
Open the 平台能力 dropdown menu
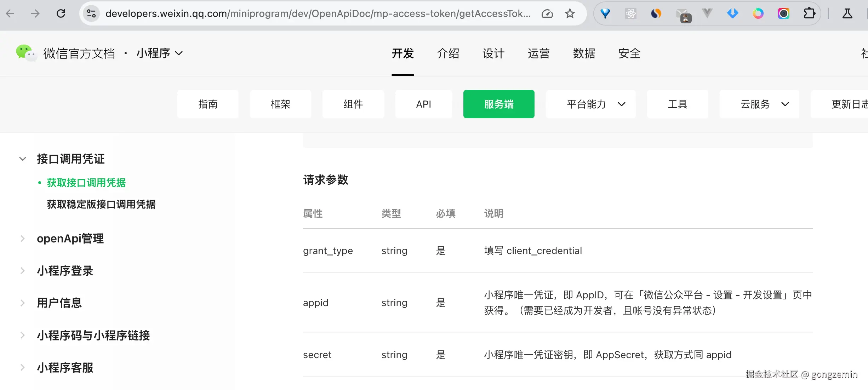pyautogui.click(x=590, y=104)
